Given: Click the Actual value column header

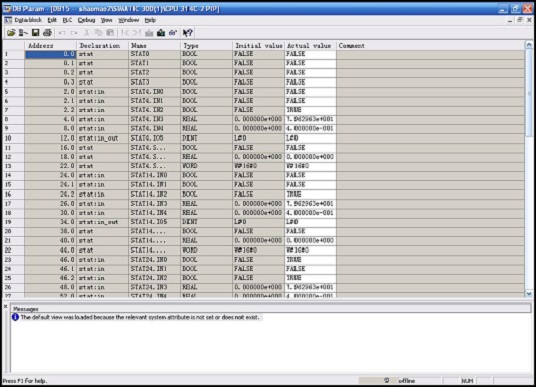Looking at the screenshot, I should pos(310,45).
